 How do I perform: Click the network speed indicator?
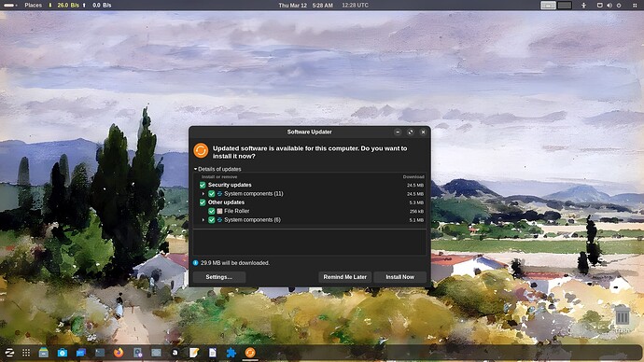tap(80, 6)
